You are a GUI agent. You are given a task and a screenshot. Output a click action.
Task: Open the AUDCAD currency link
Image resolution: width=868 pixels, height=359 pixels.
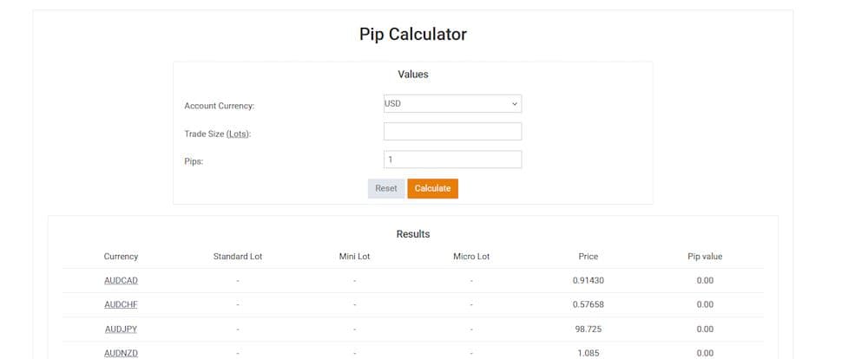pyautogui.click(x=121, y=280)
